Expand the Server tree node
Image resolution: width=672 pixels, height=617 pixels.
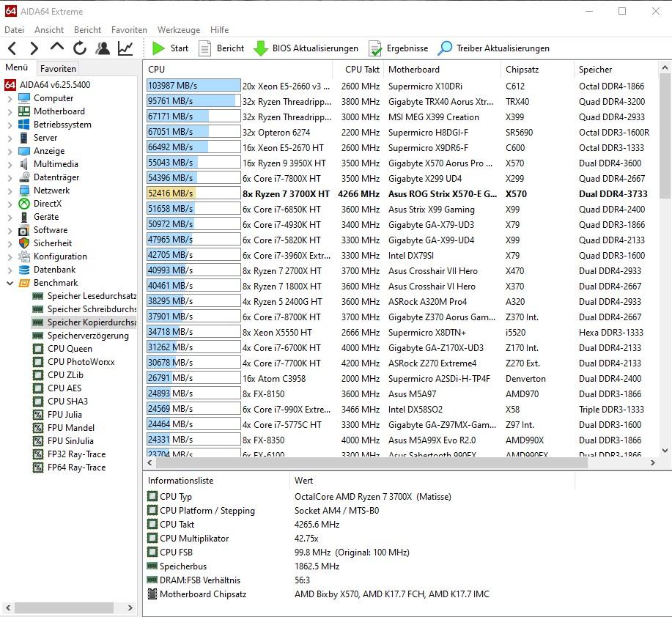(10, 138)
